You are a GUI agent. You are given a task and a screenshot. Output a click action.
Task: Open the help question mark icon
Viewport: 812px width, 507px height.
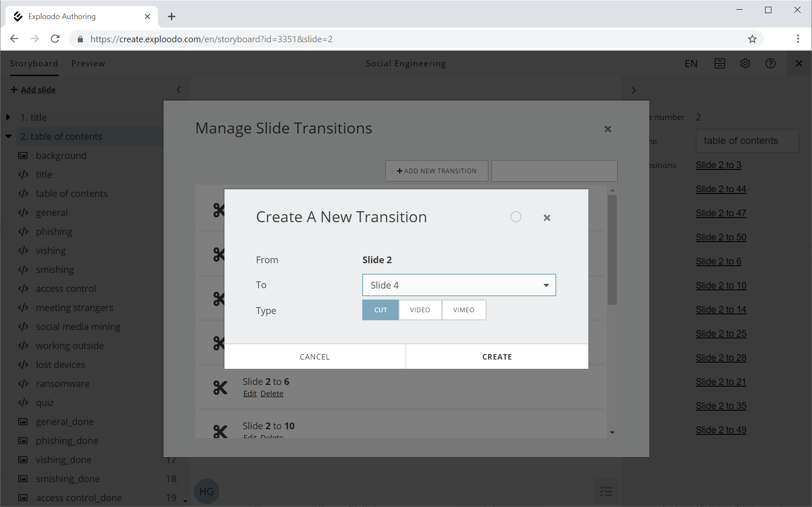tap(770, 63)
